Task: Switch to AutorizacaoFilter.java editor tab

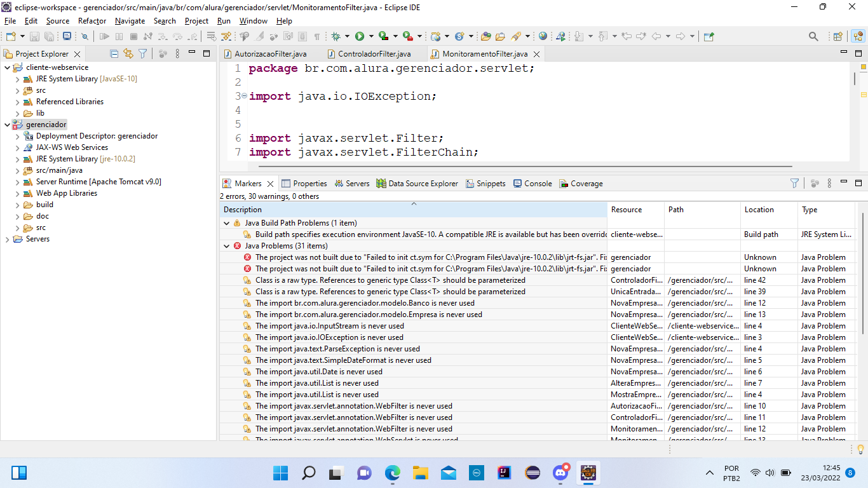Action: 265,54
